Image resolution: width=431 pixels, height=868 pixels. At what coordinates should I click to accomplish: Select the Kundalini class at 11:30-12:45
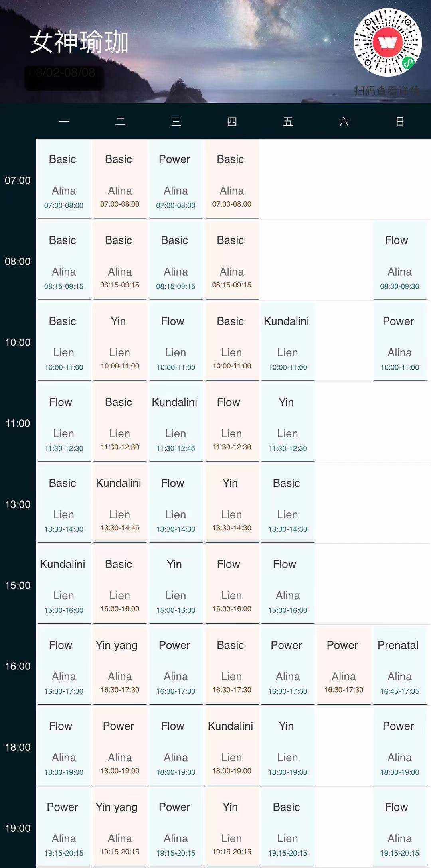click(176, 422)
